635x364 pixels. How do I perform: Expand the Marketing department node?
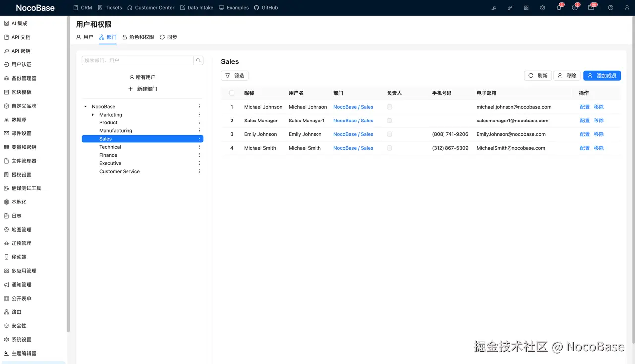[93, 115]
